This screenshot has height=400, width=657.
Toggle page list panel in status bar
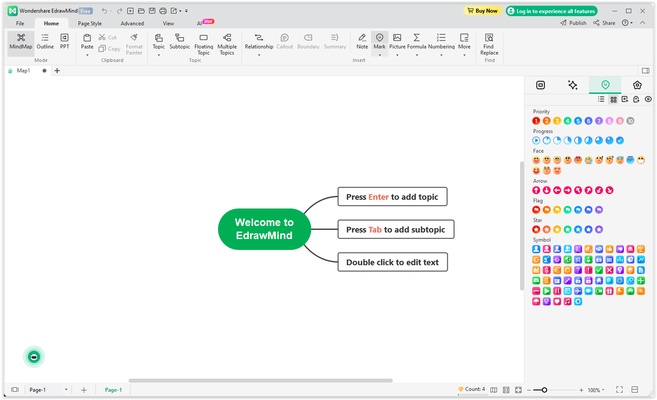(x=15, y=390)
